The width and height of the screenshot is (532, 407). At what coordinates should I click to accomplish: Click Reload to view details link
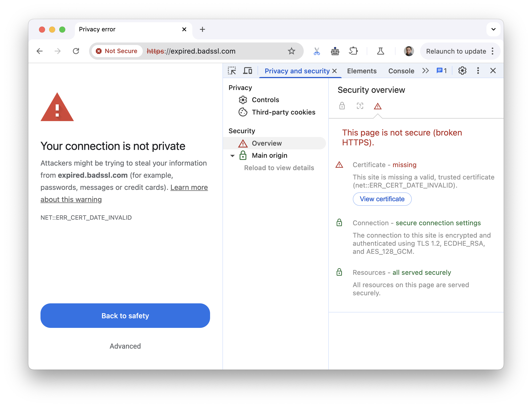pos(279,168)
